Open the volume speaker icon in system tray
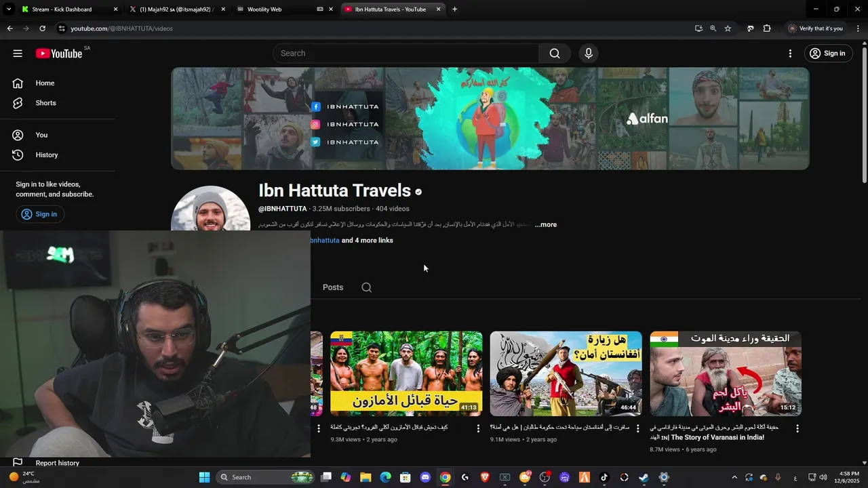The width and height of the screenshot is (868, 488). [823, 477]
